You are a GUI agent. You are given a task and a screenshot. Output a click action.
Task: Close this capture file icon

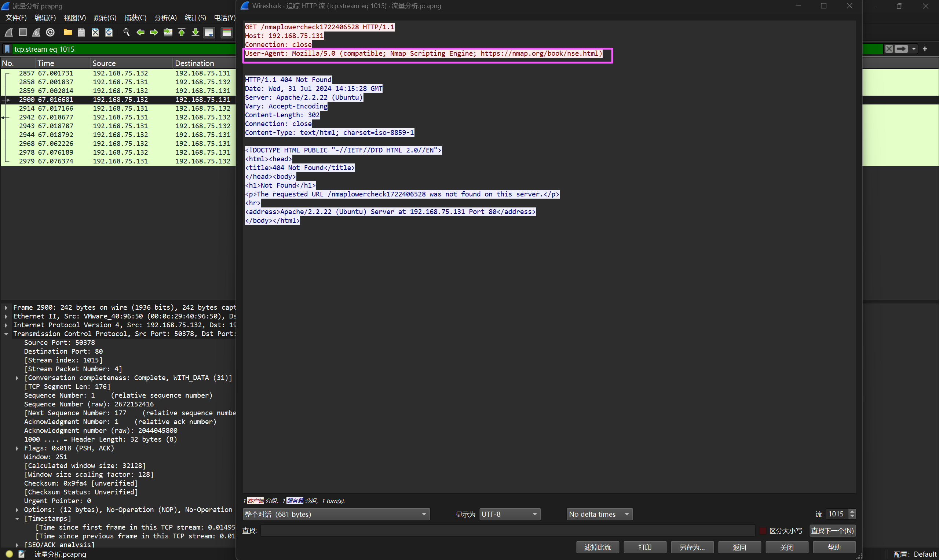click(95, 33)
